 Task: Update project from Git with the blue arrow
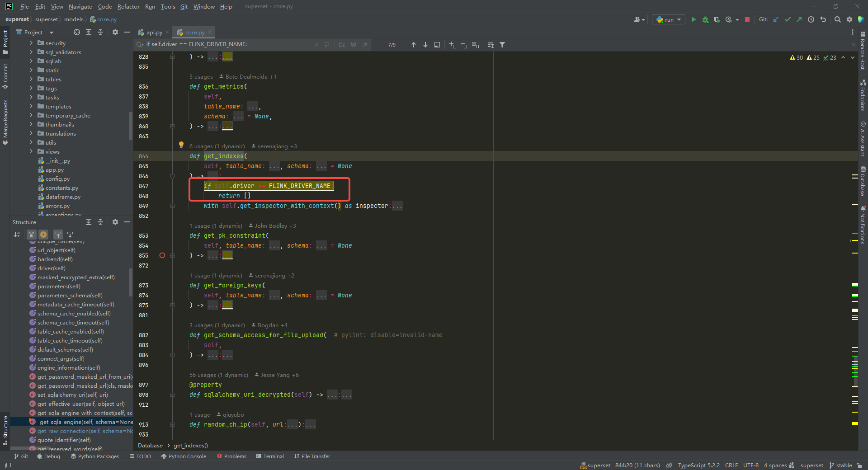776,19
